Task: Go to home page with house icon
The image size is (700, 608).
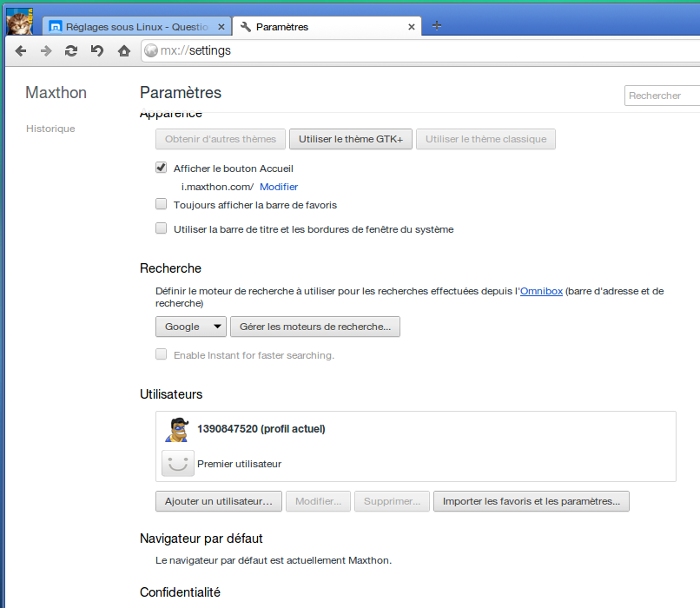Action: 123,51
